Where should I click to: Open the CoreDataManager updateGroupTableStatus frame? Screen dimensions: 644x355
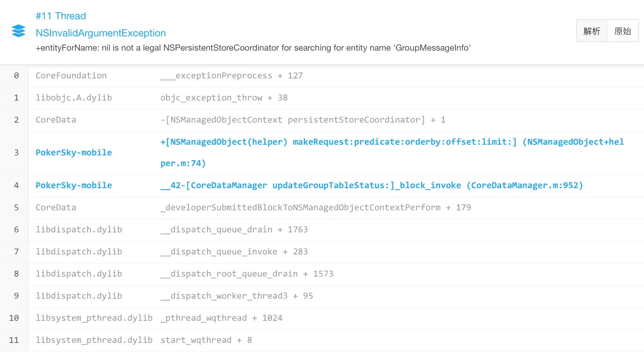372,185
